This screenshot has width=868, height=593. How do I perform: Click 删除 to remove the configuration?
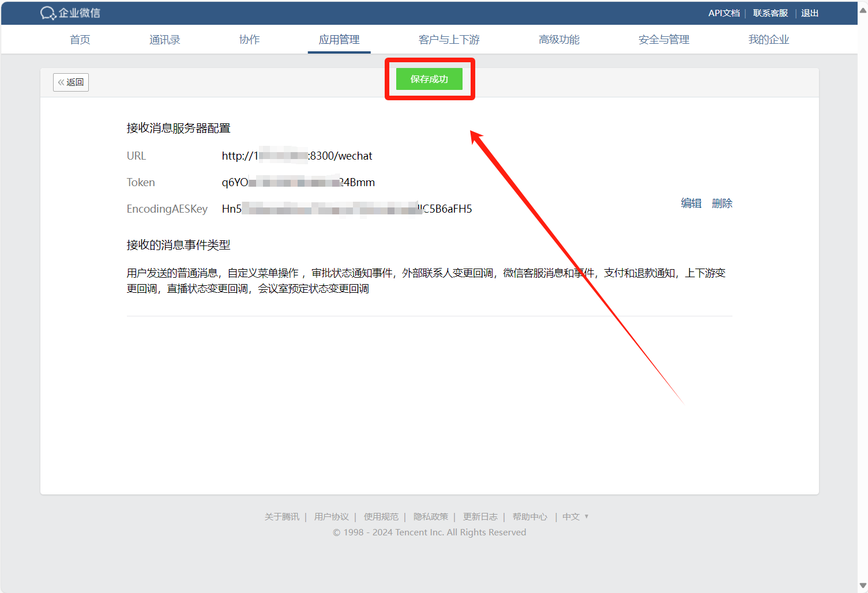722,203
